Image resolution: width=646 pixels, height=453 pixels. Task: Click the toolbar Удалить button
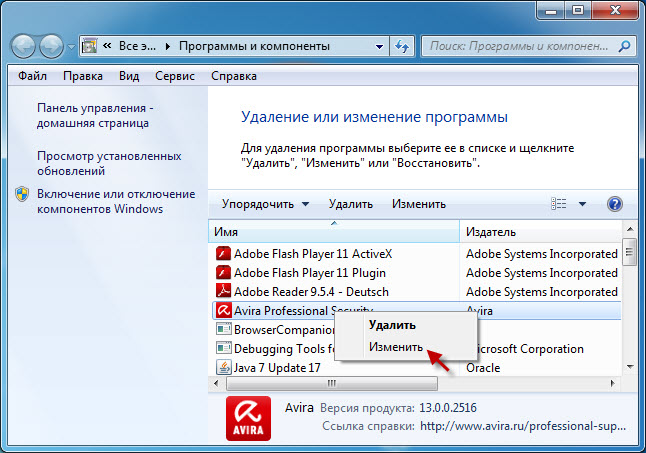351,204
